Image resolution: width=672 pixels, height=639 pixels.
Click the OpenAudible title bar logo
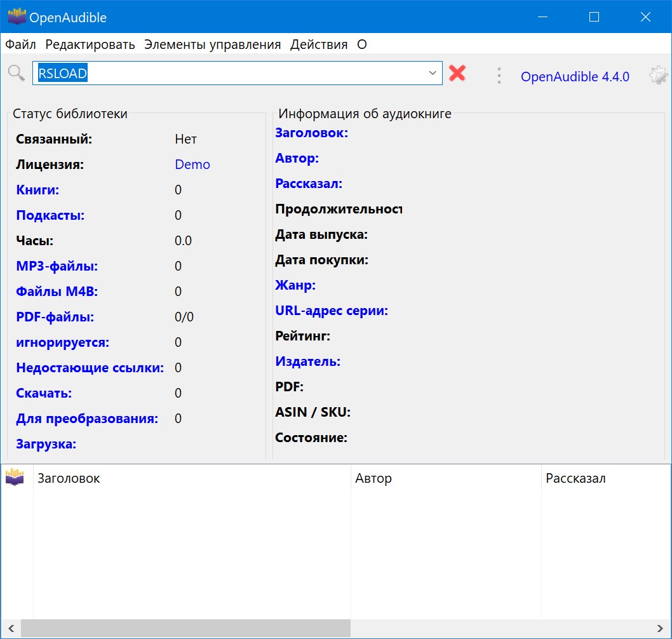(x=17, y=17)
